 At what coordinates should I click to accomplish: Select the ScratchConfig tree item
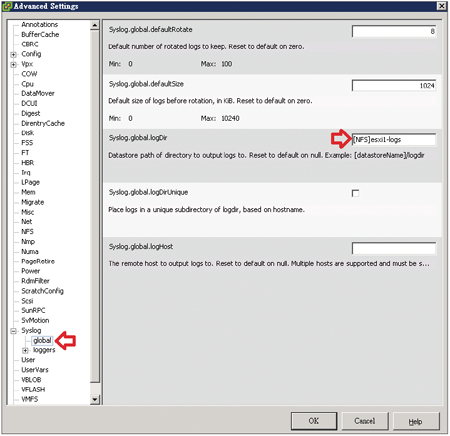tap(42, 291)
